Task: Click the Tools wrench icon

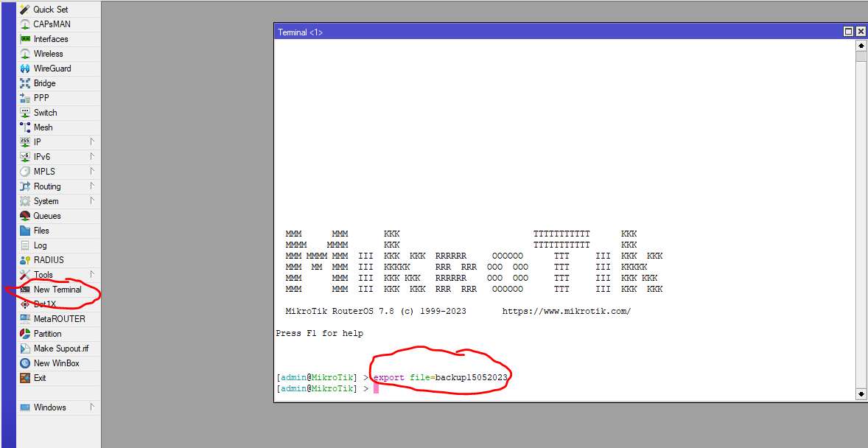Action: (x=25, y=275)
